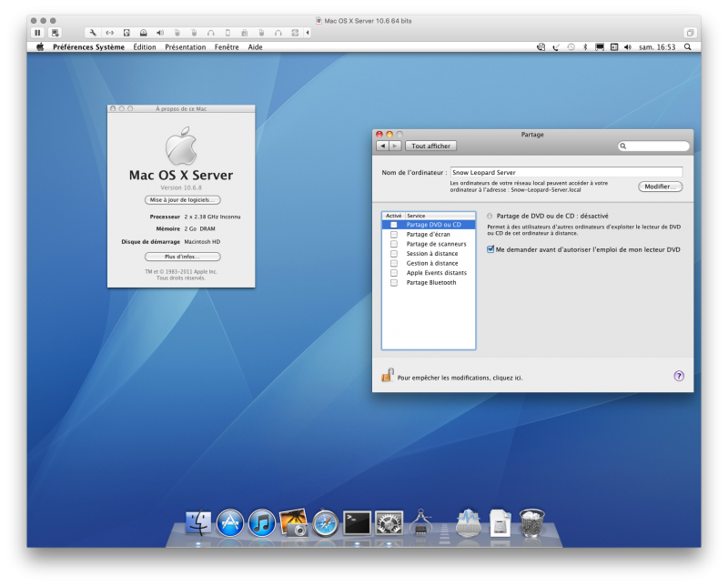Open Préférences Système menu
Viewport: 728px width, 586px height.
pyautogui.click(x=88, y=47)
